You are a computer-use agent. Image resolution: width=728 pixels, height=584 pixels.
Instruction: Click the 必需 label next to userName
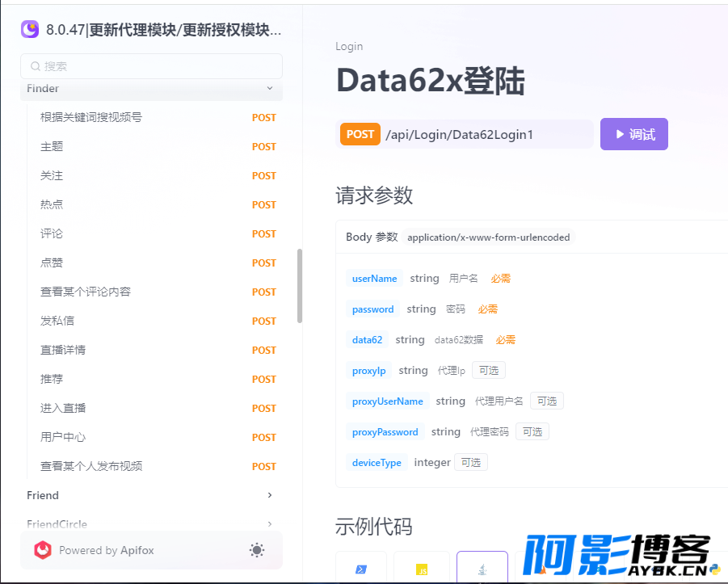click(x=500, y=279)
